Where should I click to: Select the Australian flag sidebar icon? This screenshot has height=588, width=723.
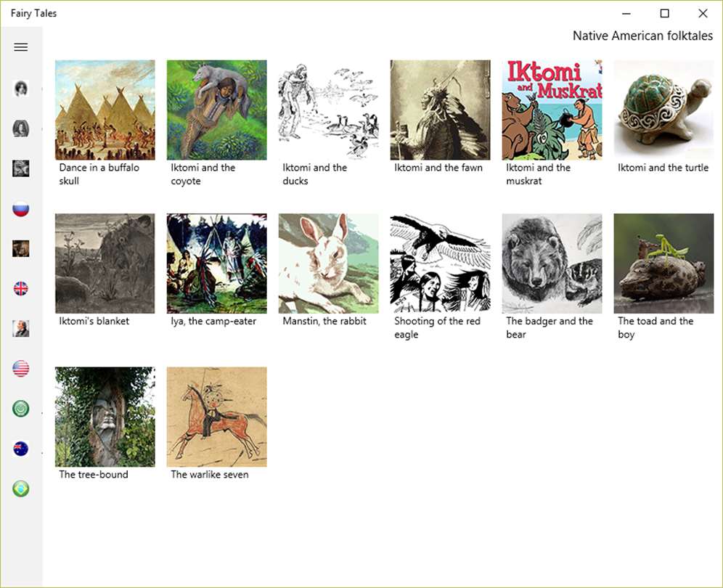click(21, 449)
